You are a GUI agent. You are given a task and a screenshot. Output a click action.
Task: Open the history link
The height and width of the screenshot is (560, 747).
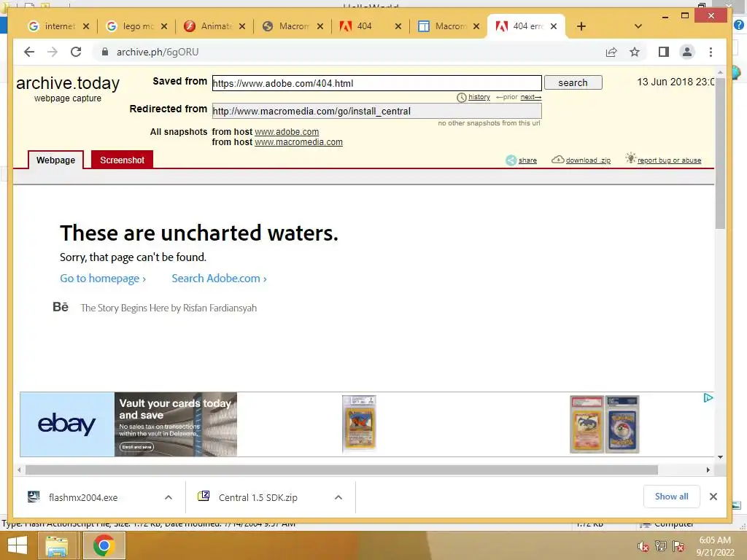click(479, 97)
